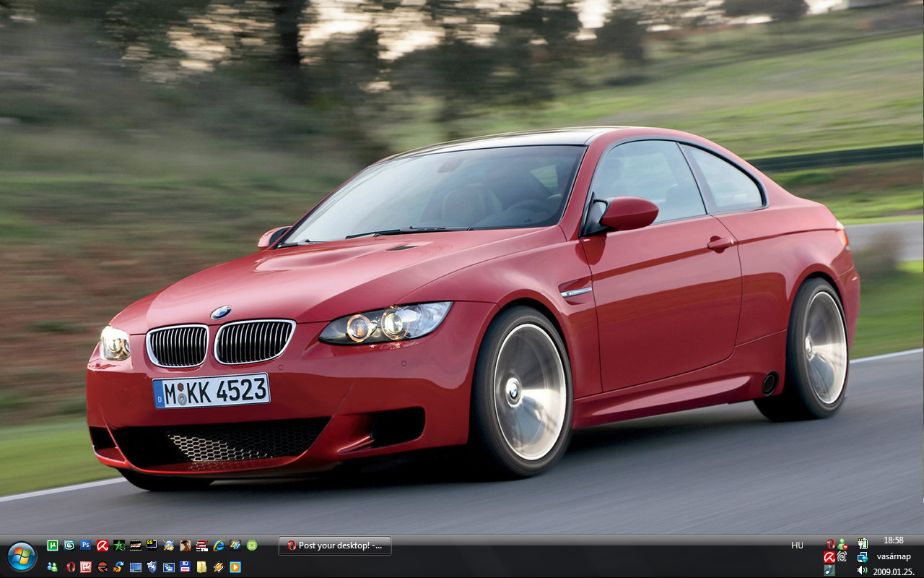The width and height of the screenshot is (924, 578).
Task: Open Messenger status icon in system tray
Action: click(842, 543)
